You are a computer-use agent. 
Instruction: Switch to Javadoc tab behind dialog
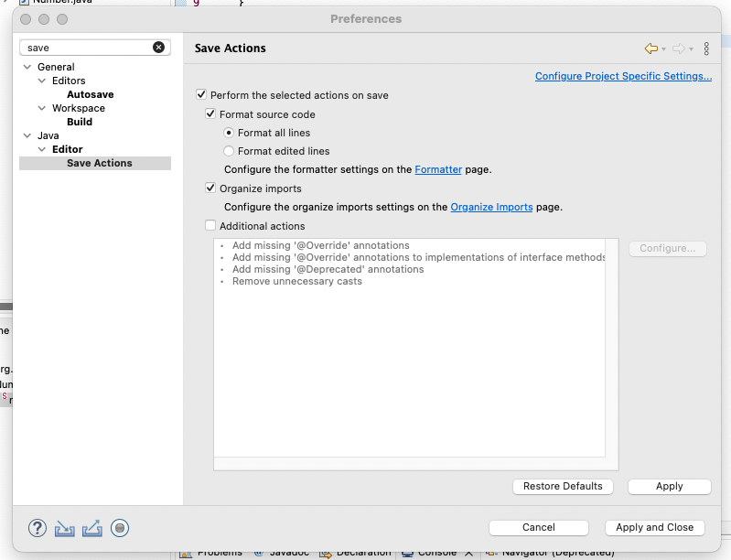[283, 554]
